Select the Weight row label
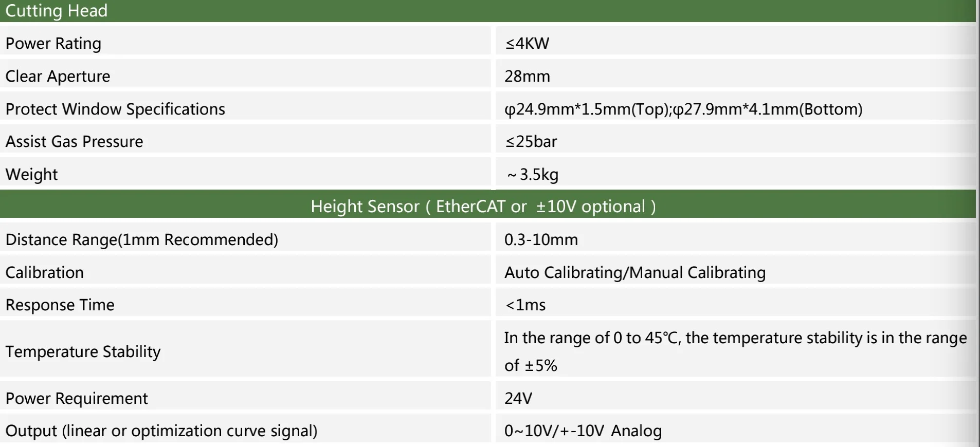The image size is (980, 447). pos(31,175)
